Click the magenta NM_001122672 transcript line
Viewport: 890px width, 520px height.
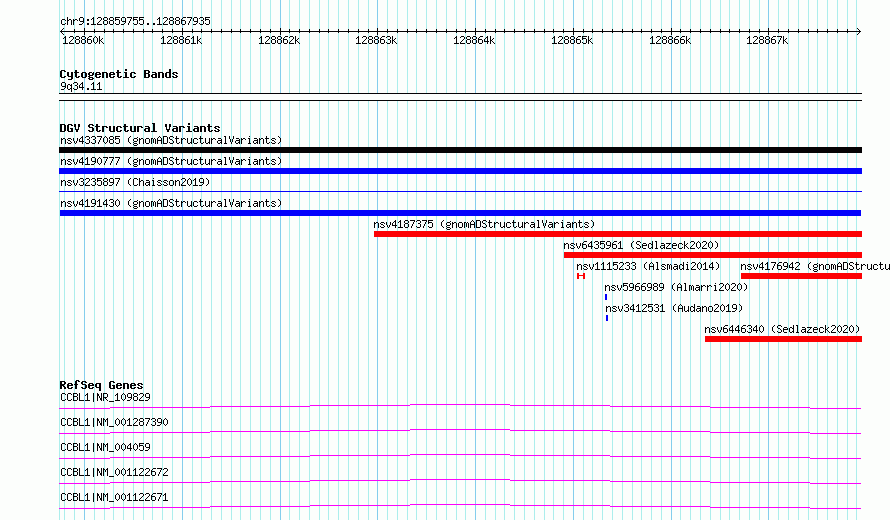460,481
